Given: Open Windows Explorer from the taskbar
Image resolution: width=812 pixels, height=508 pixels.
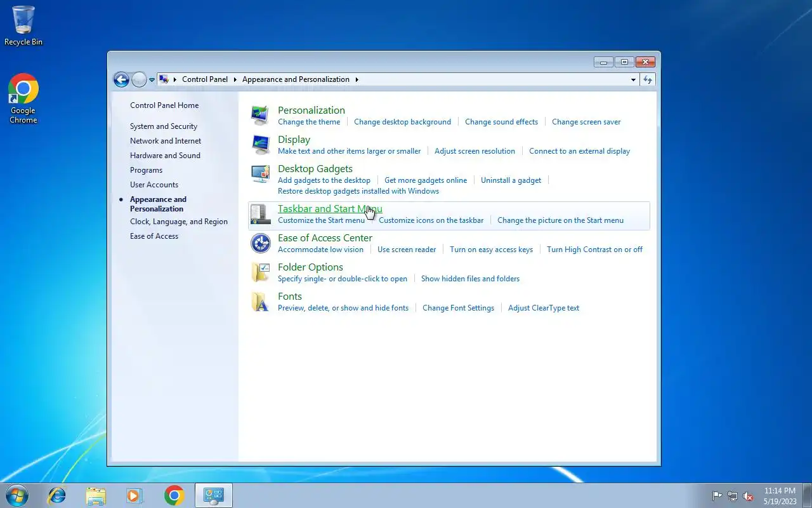Looking at the screenshot, I should pyautogui.click(x=96, y=495).
